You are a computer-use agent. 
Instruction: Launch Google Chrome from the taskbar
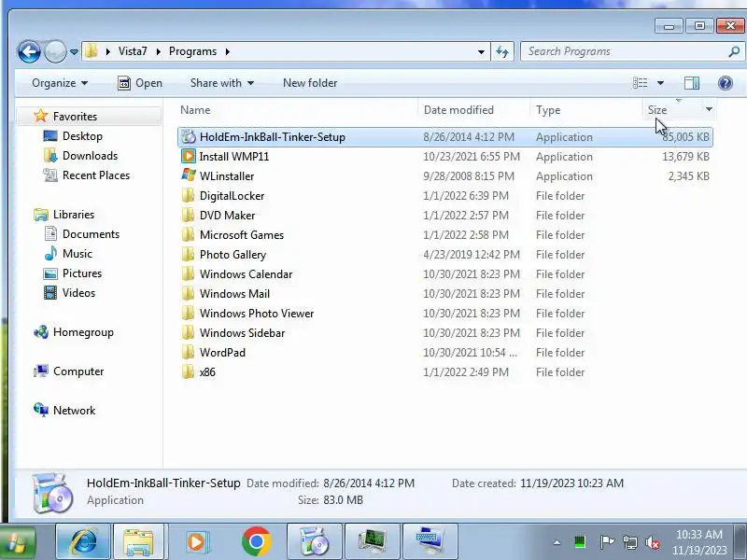(x=256, y=542)
